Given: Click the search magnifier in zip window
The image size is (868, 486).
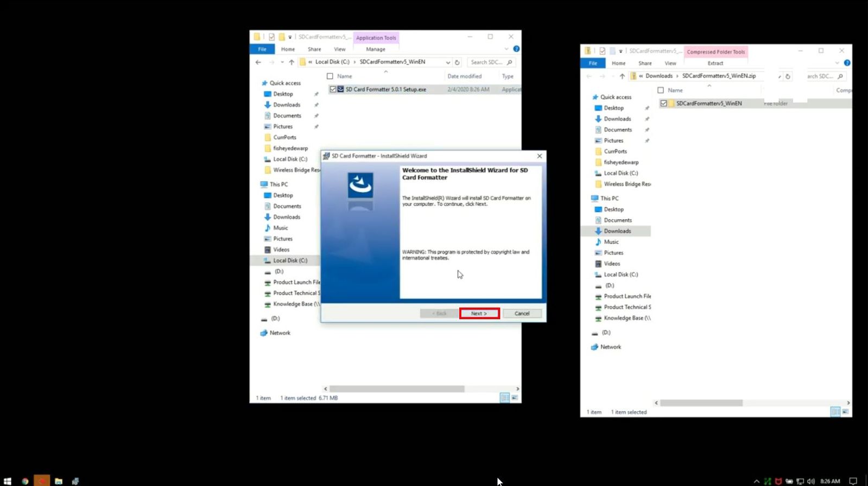Looking at the screenshot, I should coord(840,76).
